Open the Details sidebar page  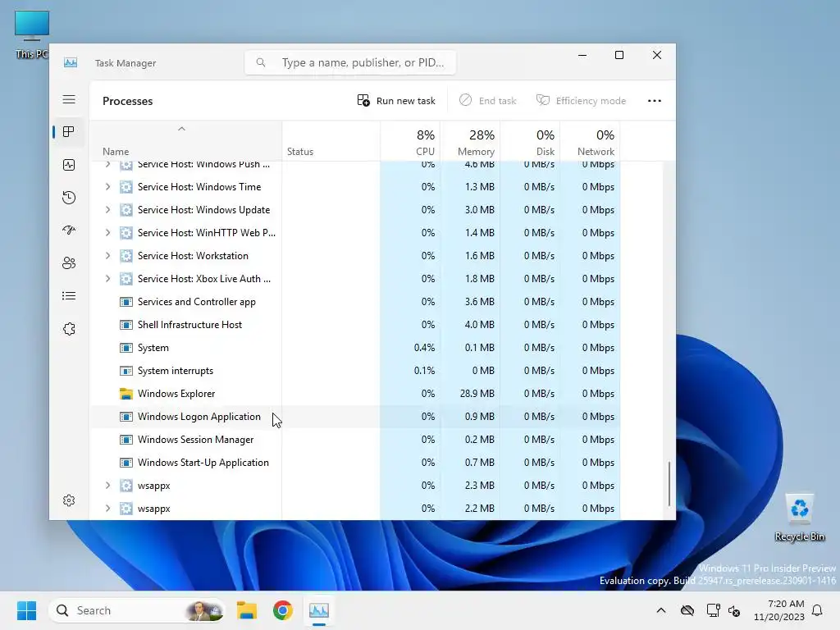coord(69,295)
